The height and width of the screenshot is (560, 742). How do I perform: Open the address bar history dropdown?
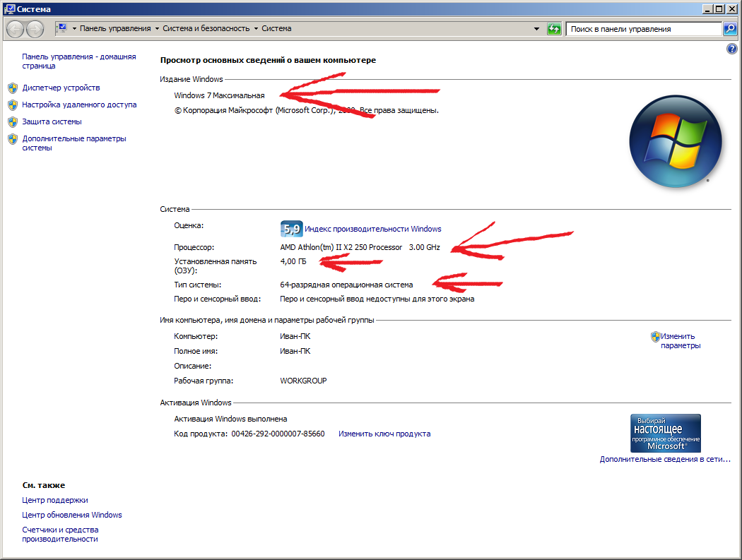point(536,29)
